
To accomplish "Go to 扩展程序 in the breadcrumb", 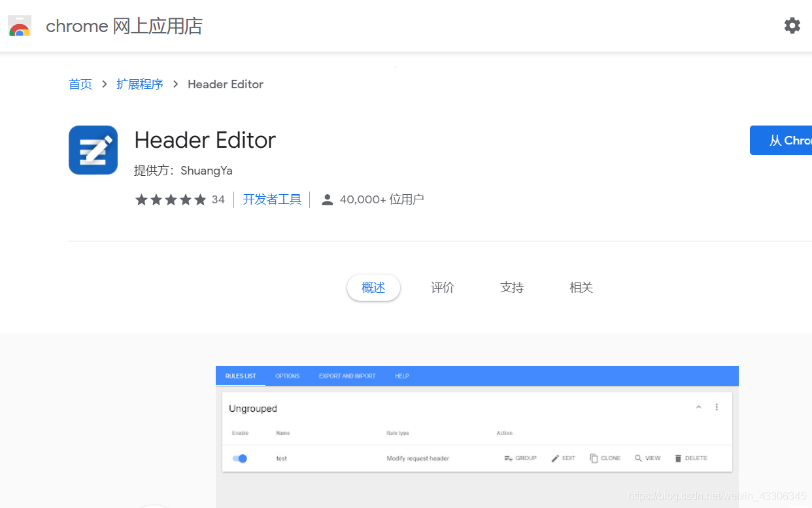I will click(140, 84).
